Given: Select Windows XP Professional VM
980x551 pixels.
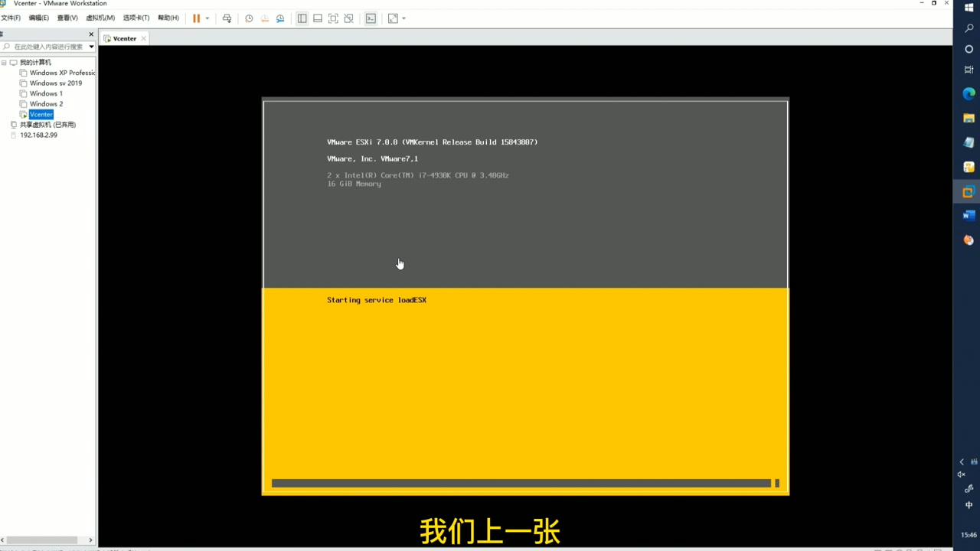Looking at the screenshot, I should pos(63,73).
